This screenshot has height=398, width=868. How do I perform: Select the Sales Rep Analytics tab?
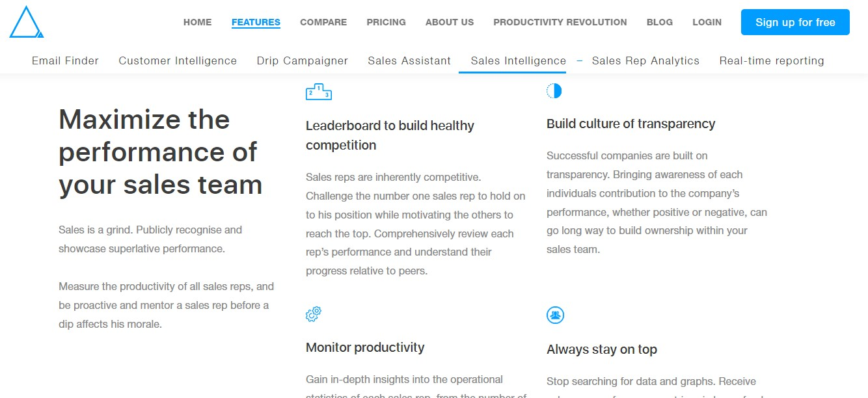pyautogui.click(x=645, y=60)
